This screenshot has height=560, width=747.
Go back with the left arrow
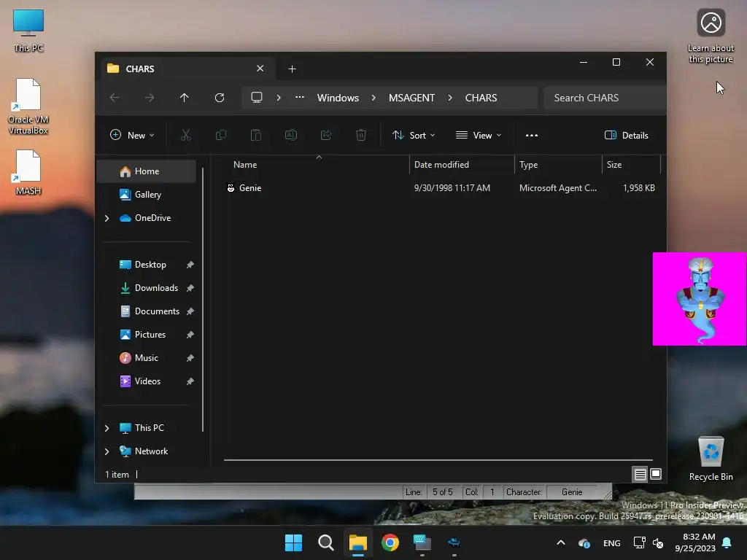coord(115,98)
